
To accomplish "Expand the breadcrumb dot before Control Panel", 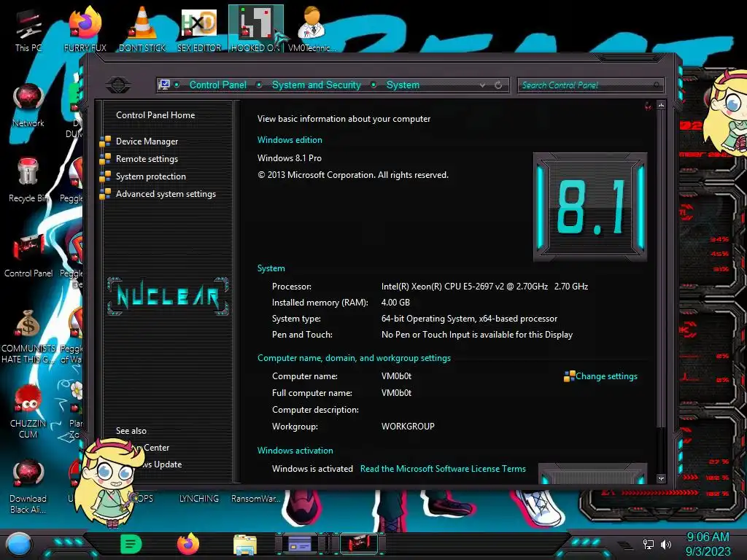I will click(177, 85).
